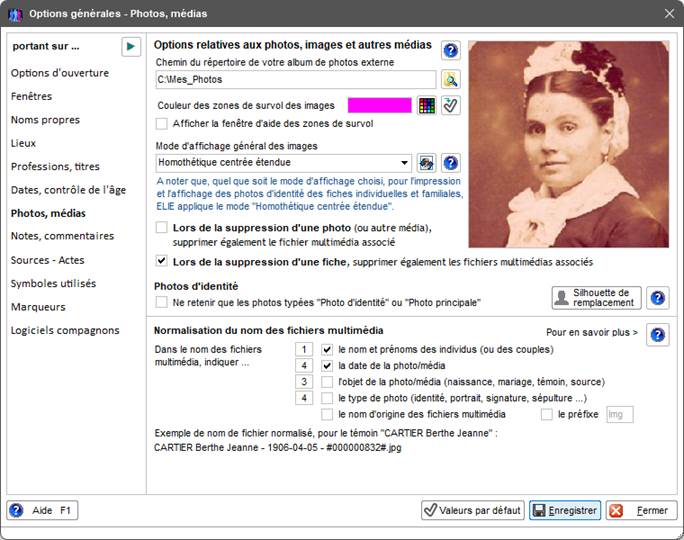This screenshot has width=684, height=540.
Task: Close the Options générales dialog window
Action: [x=669, y=14]
